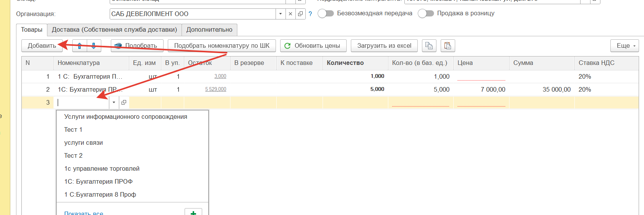Move row up with blue up arrow
Viewport: 644px width, 215px height.
pyautogui.click(x=79, y=46)
